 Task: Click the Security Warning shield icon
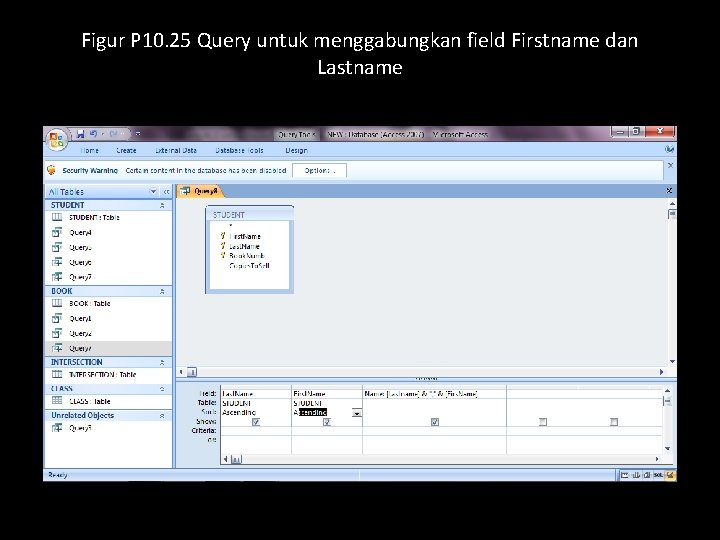[51, 170]
